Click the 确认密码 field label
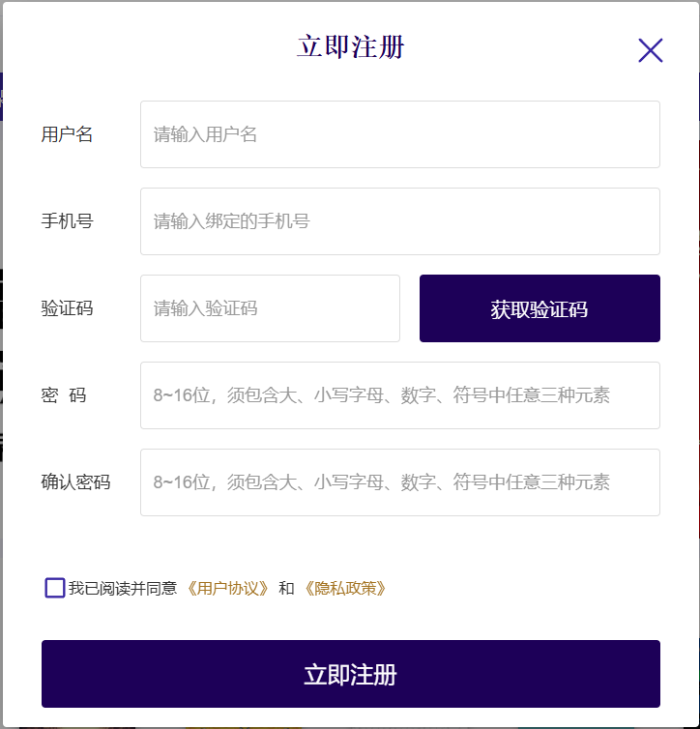The height and width of the screenshot is (729, 700). 75,482
